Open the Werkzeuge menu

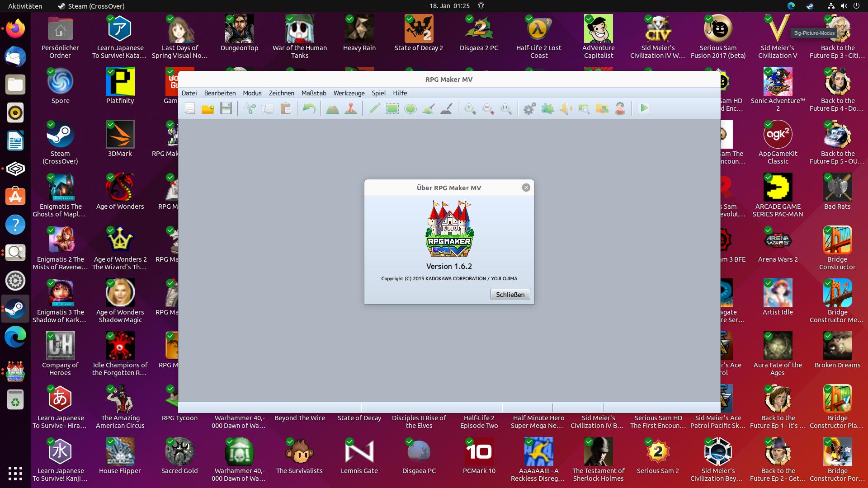tap(349, 94)
